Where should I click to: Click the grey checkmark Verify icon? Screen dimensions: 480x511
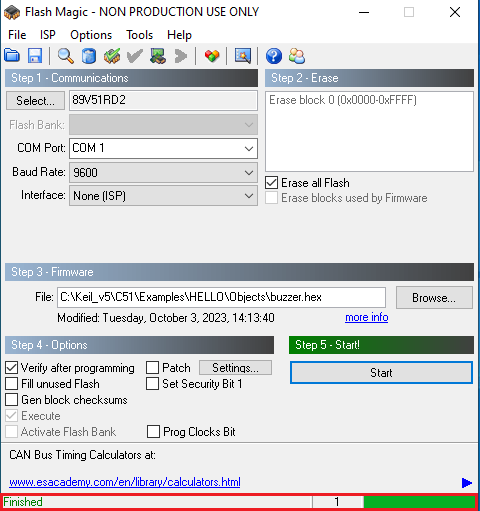(135, 56)
